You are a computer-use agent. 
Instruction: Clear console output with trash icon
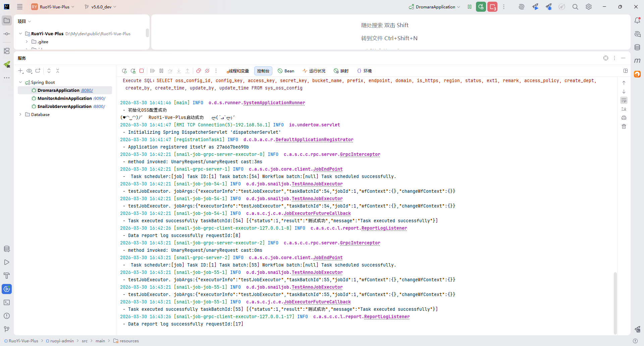pos(624,126)
